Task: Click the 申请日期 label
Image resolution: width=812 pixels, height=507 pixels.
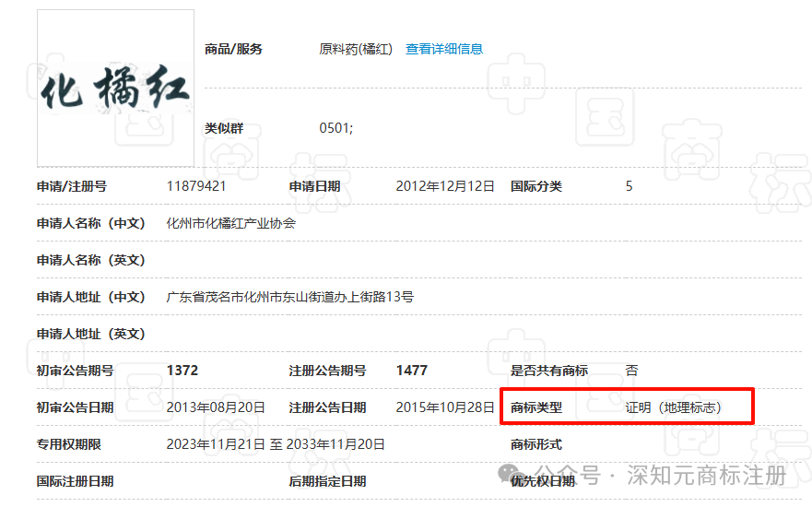Action: 314,186
